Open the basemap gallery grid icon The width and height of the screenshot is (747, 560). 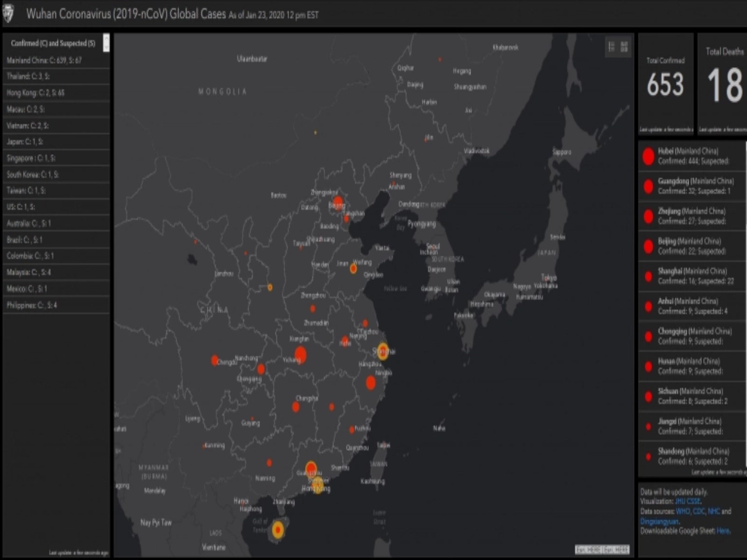point(624,46)
